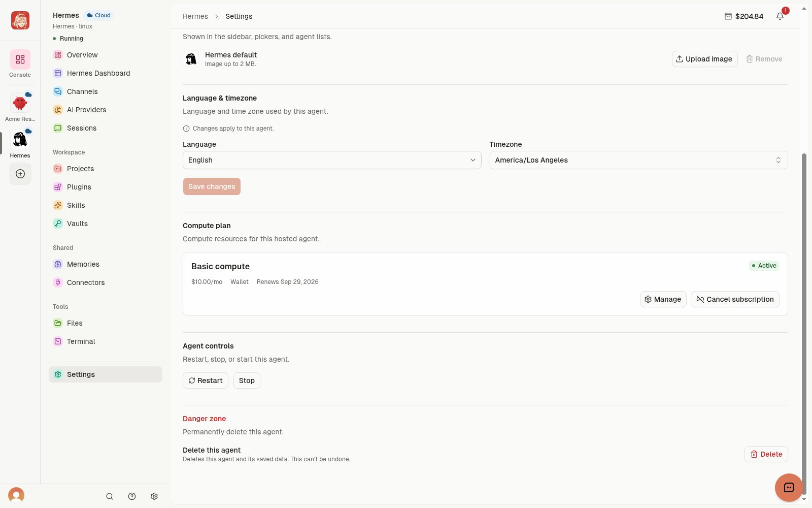Click the Plugins sidebar icon
This screenshot has height=508, width=812.
58,187
